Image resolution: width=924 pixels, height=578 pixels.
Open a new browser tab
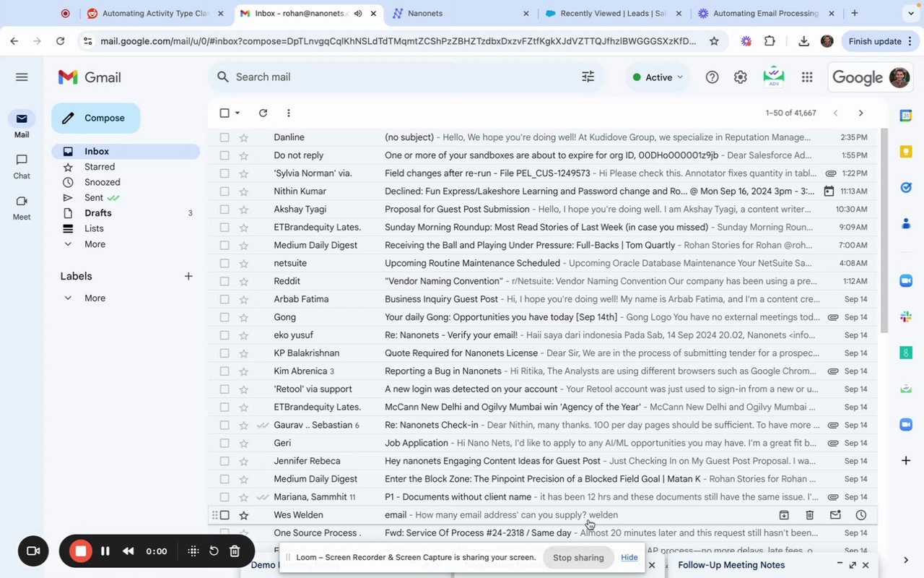click(855, 13)
